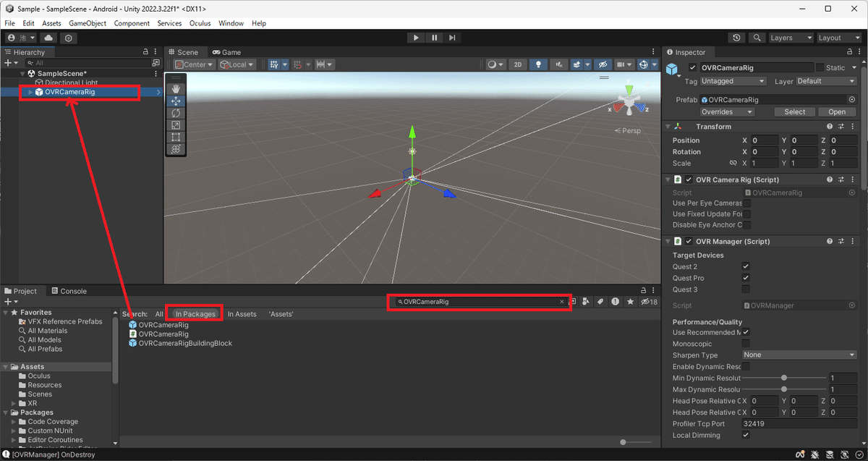Viewport: 868px width, 461px height.
Task: Select the Scale tool
Action: click(x=176, y=125)
